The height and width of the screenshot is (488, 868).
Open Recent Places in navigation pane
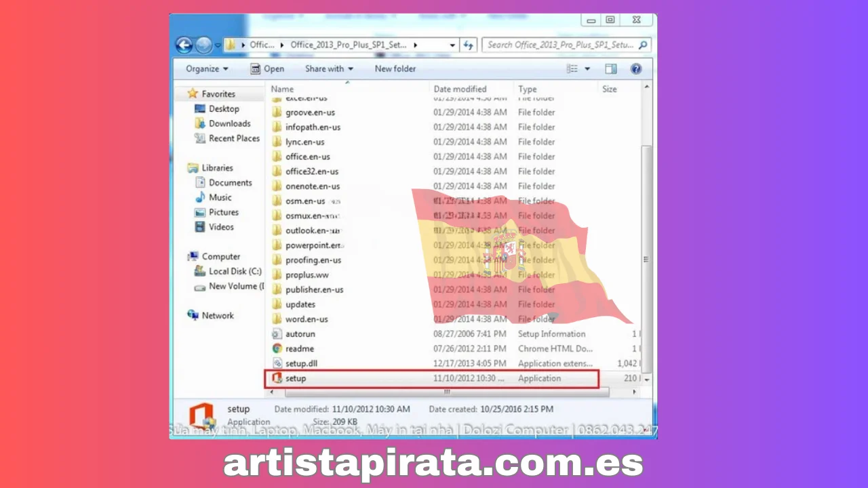click(234, 138)
